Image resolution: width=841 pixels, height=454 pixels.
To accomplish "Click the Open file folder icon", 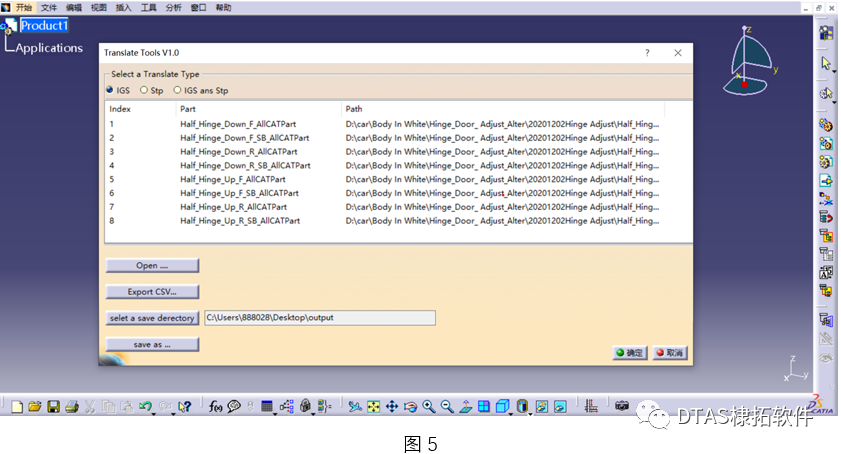I will (x=35, y=407).
